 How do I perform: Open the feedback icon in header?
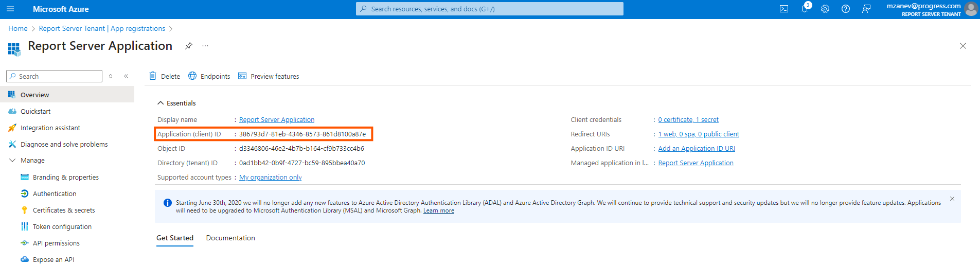pos(866,9)
